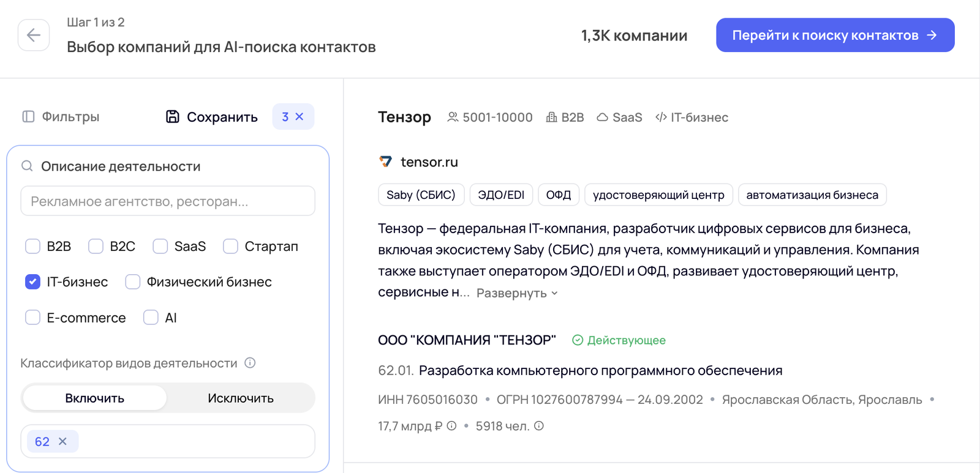
Task: Toggle the Физический бизнес checkbox
Action: tap(132, 281)
